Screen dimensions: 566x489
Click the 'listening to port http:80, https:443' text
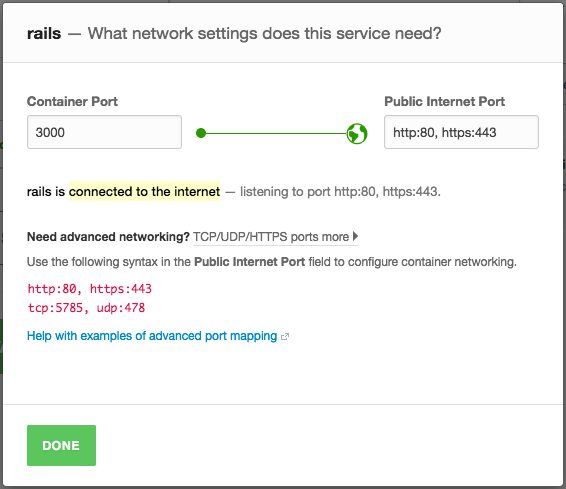[x=340, y=192]
